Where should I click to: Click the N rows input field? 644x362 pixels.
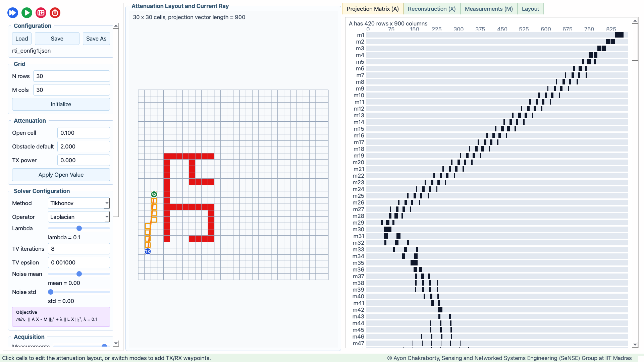coord(71,76)
